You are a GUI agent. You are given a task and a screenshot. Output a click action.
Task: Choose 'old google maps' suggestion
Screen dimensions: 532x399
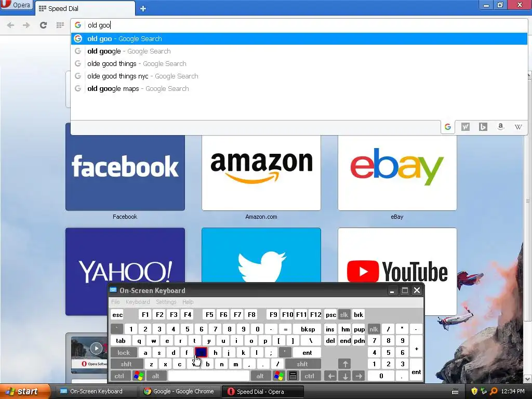[x=299, y=89]
